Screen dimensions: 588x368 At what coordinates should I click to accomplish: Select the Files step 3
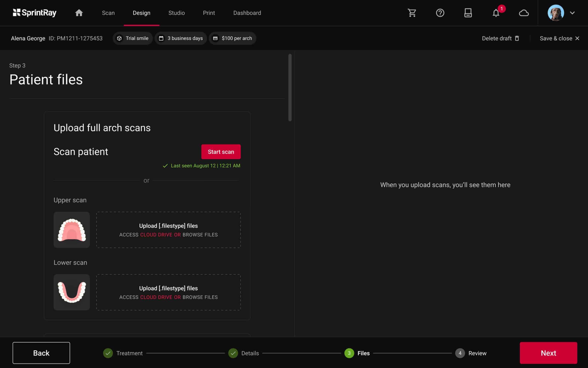pos(357,353)
